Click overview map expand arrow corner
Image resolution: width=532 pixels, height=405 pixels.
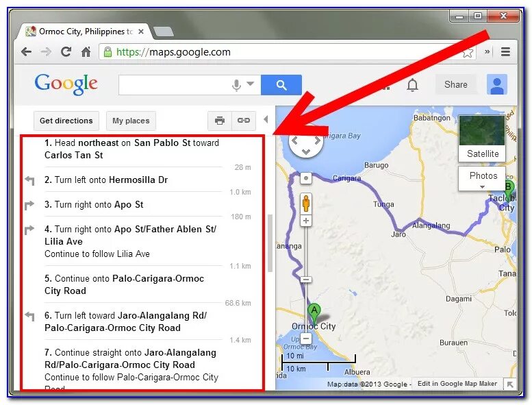pyautogui.click(x=510, y=384)
